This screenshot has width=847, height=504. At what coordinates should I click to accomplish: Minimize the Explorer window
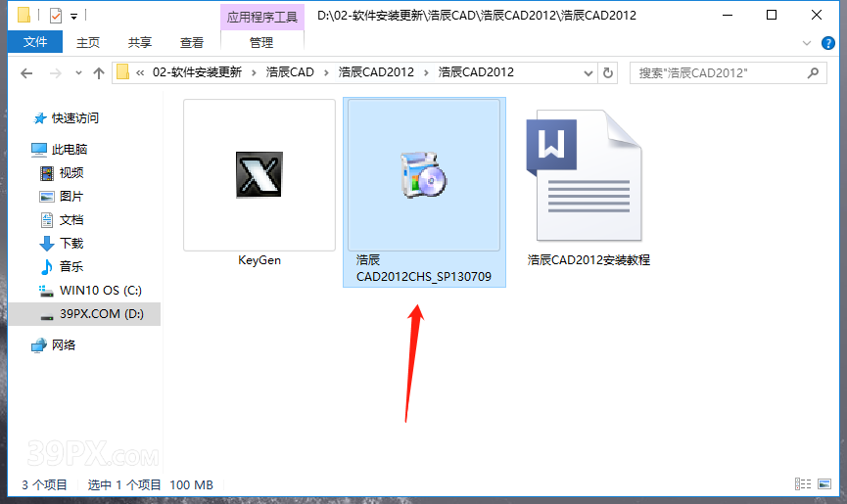point(728,15)
